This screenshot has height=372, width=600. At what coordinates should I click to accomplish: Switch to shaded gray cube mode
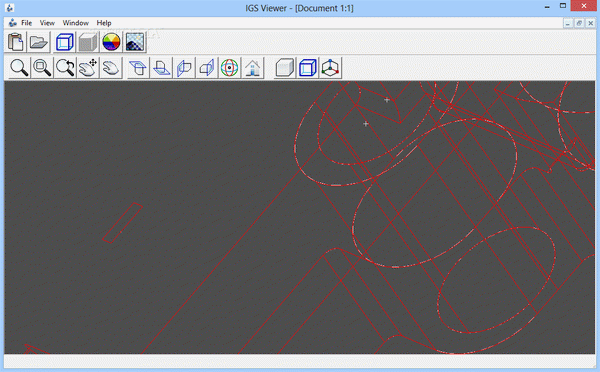pos(88,42)
